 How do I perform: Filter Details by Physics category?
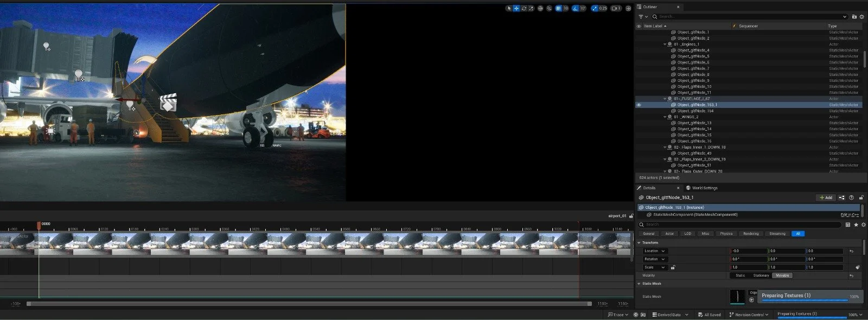(x=726, y=234)
